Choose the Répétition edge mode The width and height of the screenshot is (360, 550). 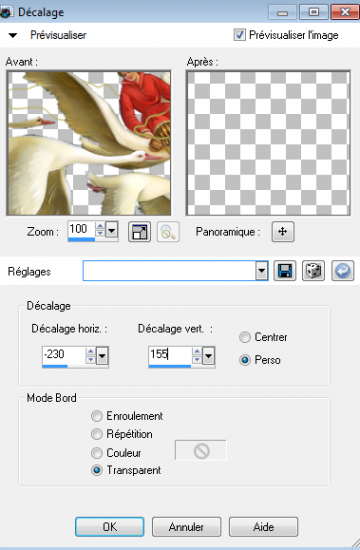[96, 434]
